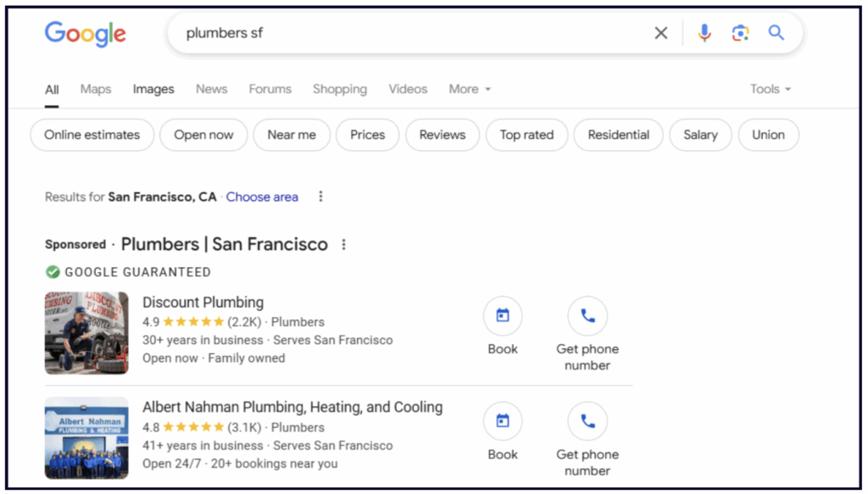Click the Google logo
Screen dimensions: 868x494
click(86, 34)
